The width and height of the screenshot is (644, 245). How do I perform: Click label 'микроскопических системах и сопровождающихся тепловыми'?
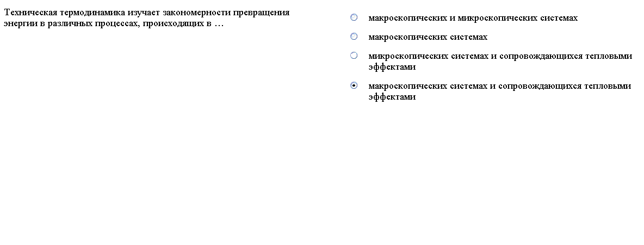tap(500, 56)
